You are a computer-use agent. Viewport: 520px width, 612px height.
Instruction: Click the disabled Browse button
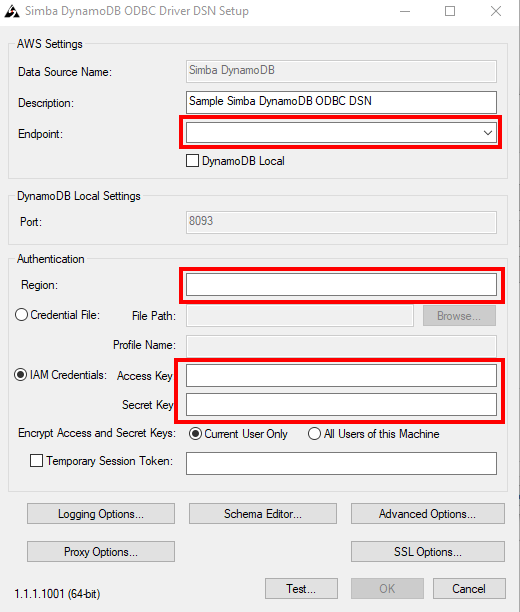(459, 315)
